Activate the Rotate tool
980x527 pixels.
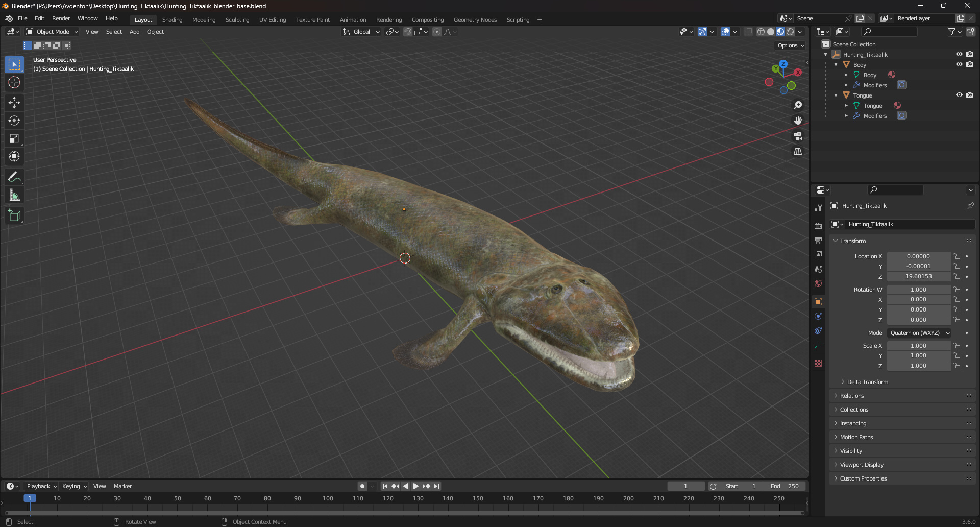tap(14, 121)
